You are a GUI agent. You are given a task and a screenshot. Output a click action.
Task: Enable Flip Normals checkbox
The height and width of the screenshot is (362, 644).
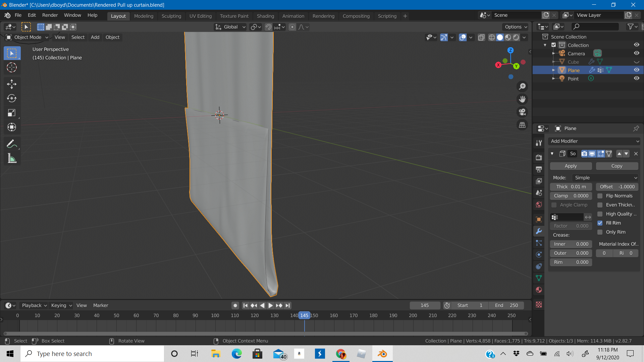[x=600, y=196]
